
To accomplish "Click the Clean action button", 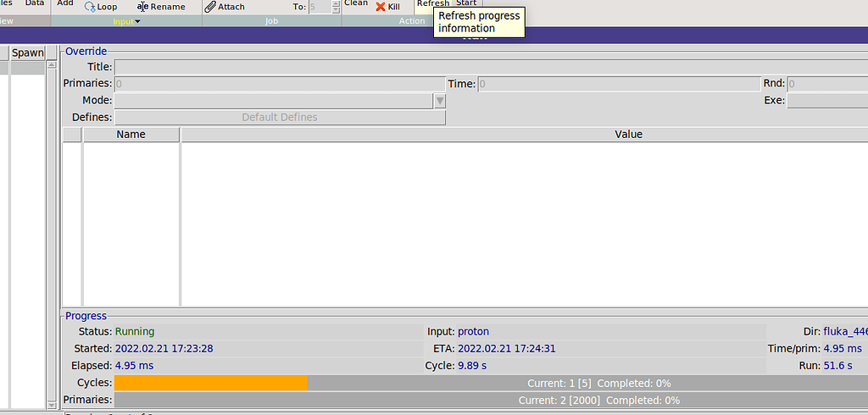I will point(356,3).
